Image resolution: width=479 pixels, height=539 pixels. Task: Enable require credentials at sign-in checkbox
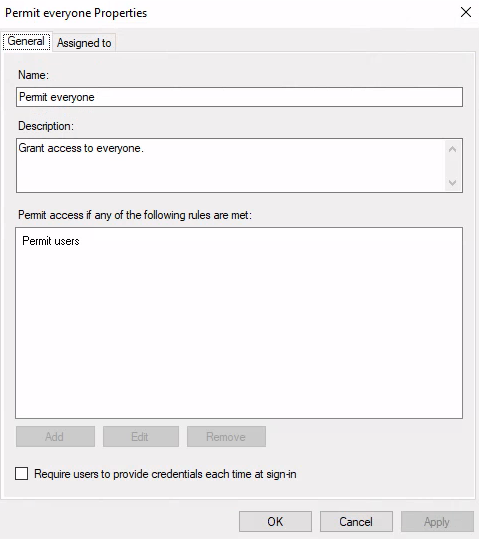tap(22, 473)
